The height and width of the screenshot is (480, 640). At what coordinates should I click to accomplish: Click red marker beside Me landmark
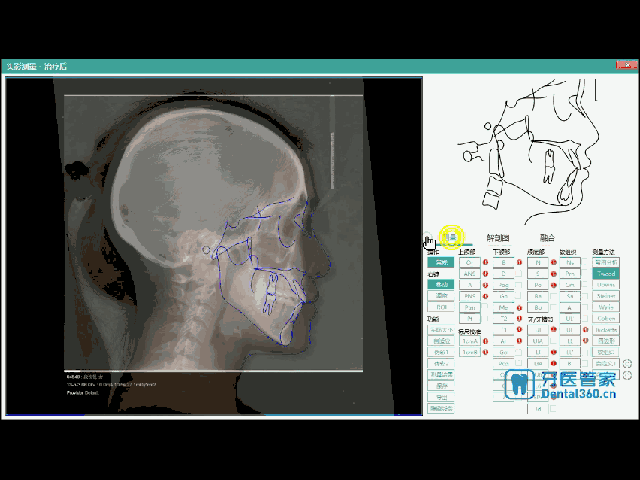[520, 308]
